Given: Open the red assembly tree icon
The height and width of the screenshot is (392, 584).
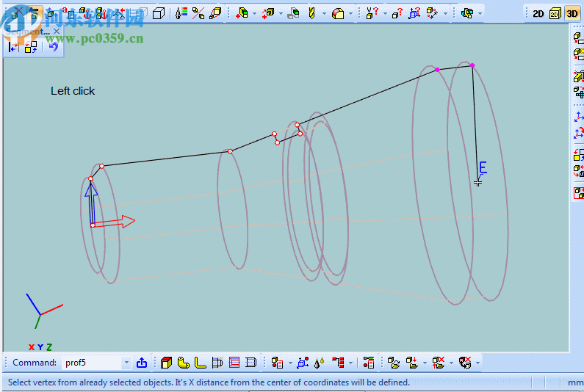Looking at the screenshot, I should (338, 363).
